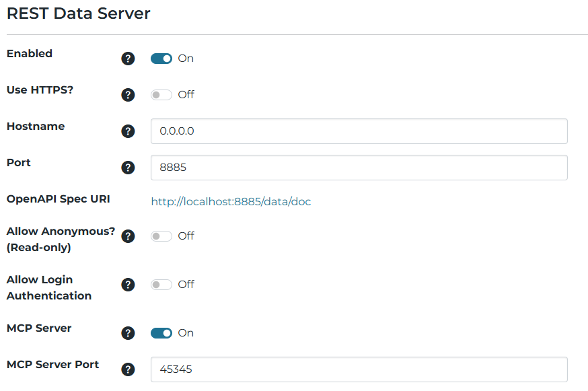Disable the Enabled toggle switch
This screenshot has width=588, height=391.
point(161,59)
